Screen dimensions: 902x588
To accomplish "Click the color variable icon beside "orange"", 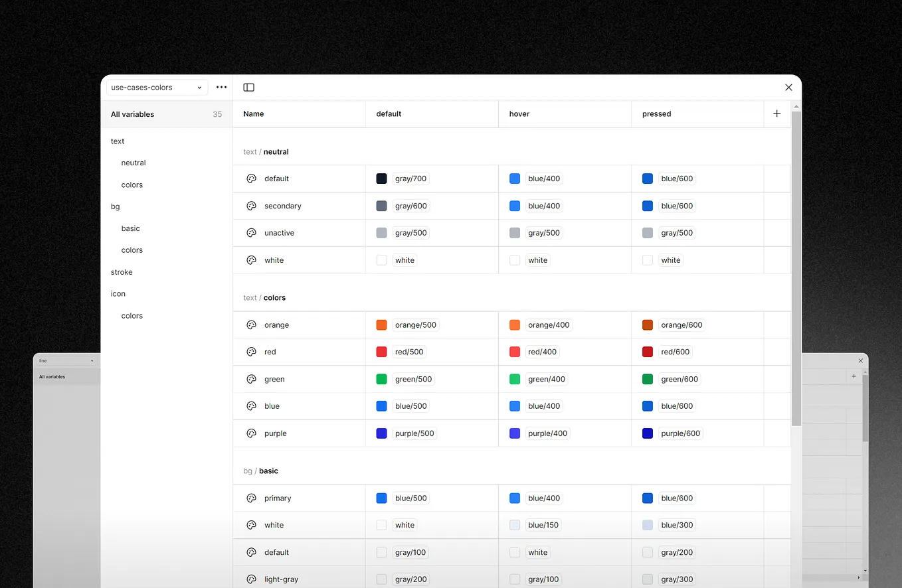I will point(251,325).
